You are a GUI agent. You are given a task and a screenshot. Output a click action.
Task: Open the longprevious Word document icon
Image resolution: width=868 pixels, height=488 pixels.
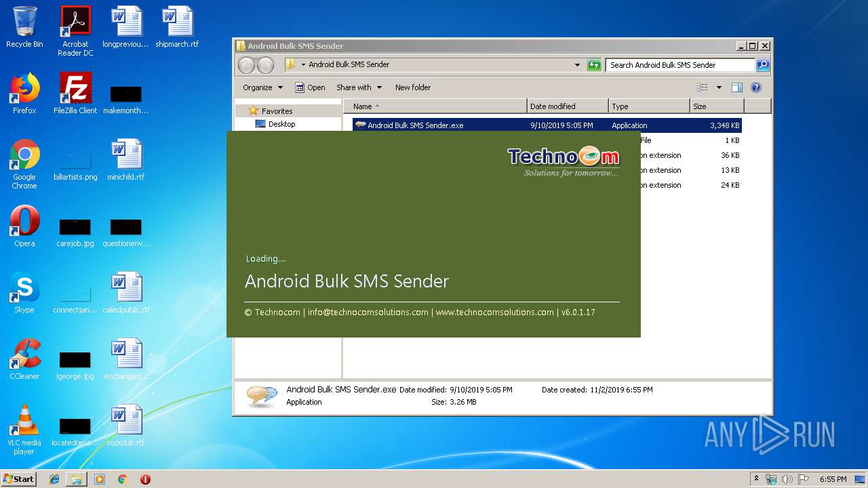[126, 27]
